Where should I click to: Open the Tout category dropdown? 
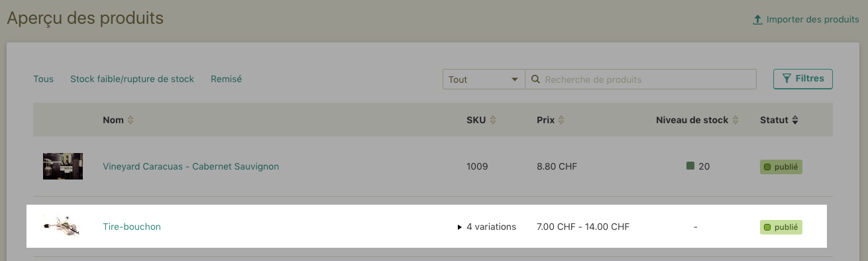tap(484, 79)
